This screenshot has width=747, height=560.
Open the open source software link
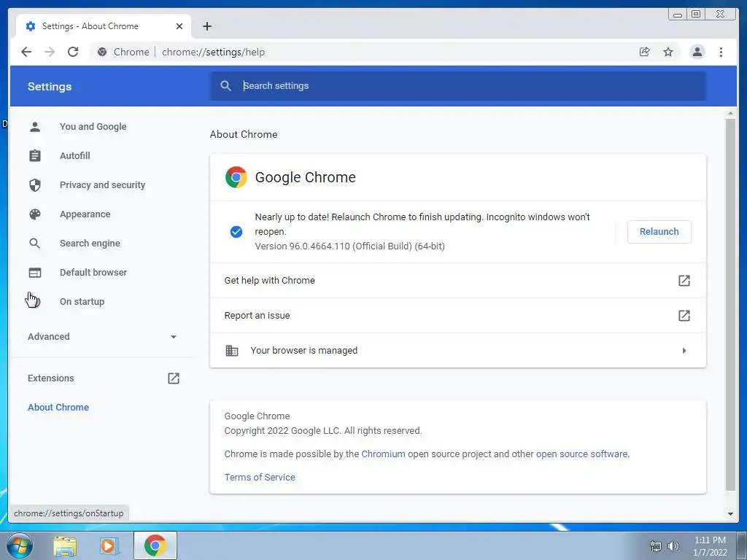pyautogui.click(x=581, y=454)
